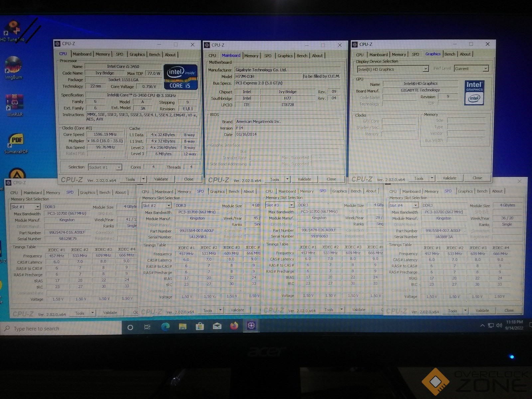532x399 pixels.
Task: Open the HD Tune Pro desktop icon
Action: (x=12, y=31)
